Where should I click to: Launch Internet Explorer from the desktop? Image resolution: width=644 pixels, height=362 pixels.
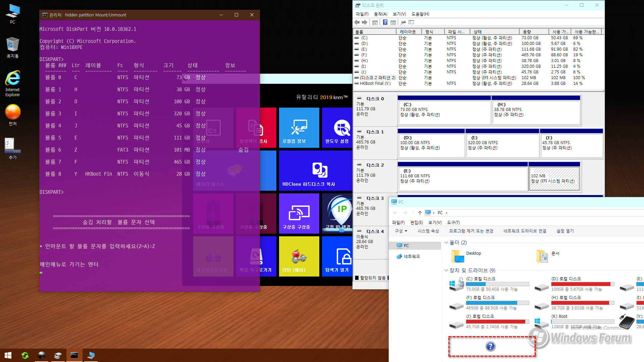12,83
